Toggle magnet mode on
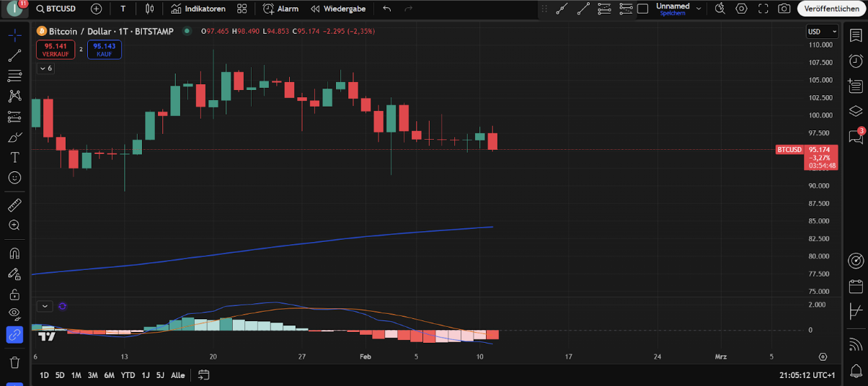868x386 pixels. (x=14, y=253)
